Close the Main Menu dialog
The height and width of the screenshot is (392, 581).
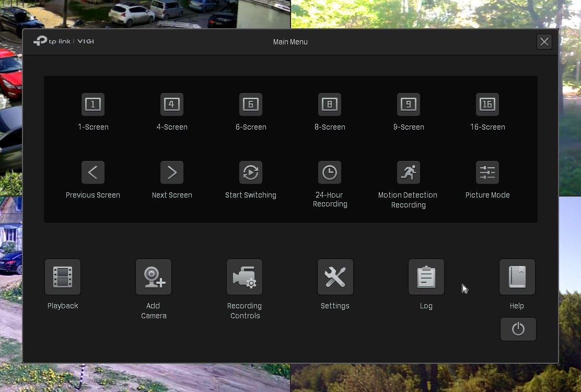pos(544,42)
